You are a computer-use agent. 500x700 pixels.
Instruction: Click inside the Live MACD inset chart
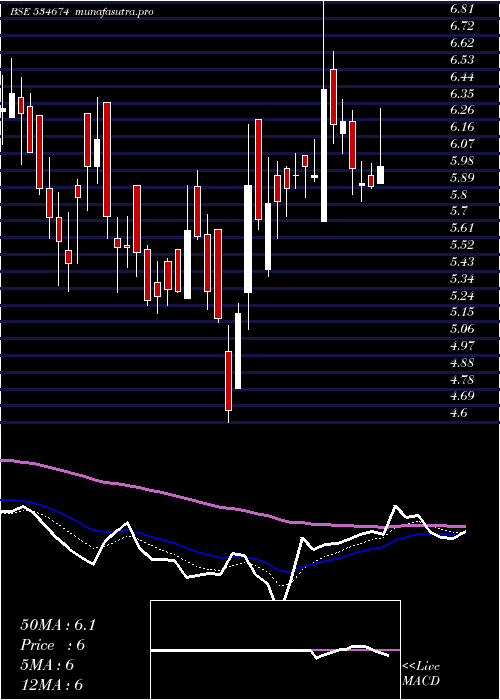click(275, 650)
